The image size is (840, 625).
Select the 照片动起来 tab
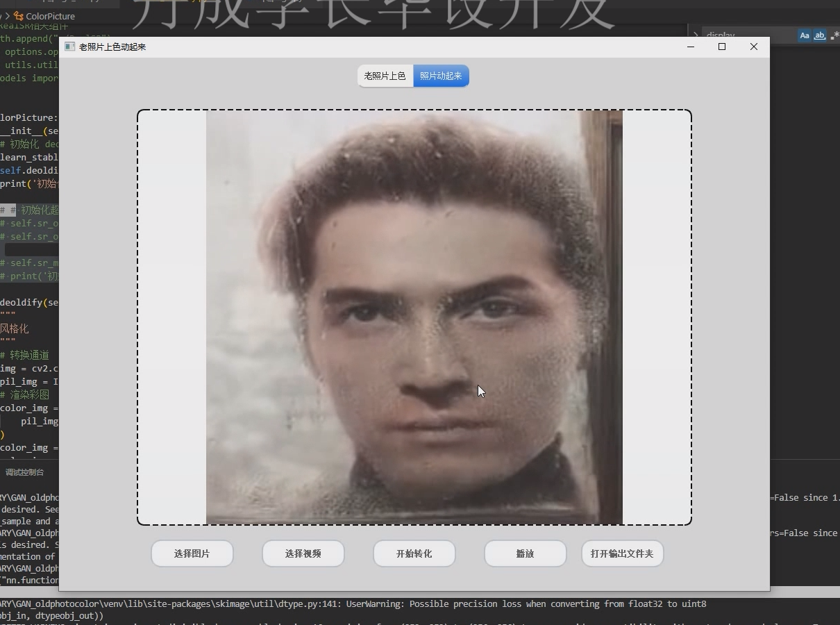(441, 76)
